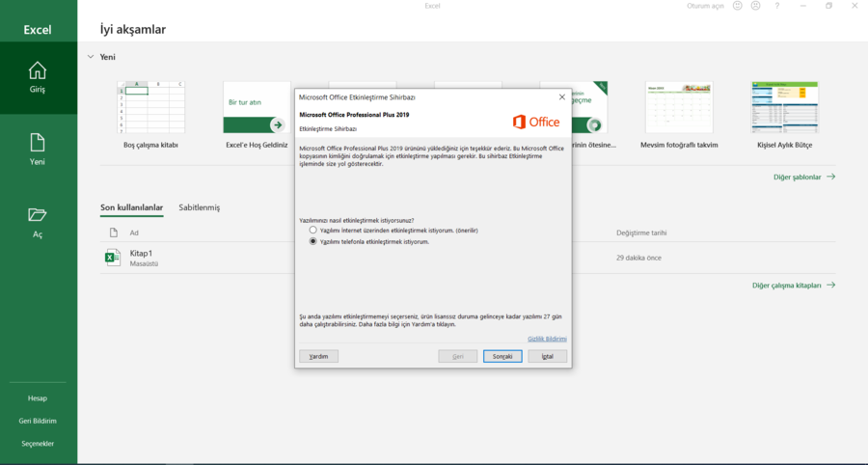Open Seçenekler in the sidebar
Viewport: 868px width, 465px height.
pyautogui.click(x=38, y=444)
